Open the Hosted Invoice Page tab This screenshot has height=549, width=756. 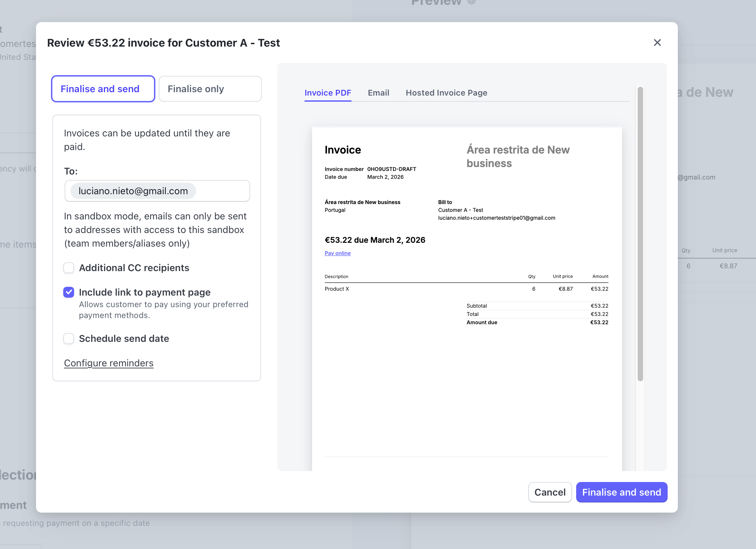446,93
